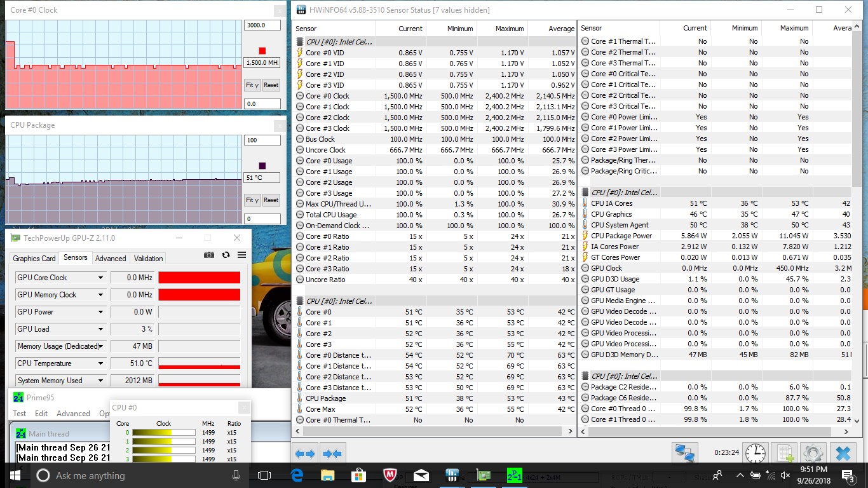This screenshot has width=868, height=488.
Task: Open the Windows Start menu
Action: point(15,475)
